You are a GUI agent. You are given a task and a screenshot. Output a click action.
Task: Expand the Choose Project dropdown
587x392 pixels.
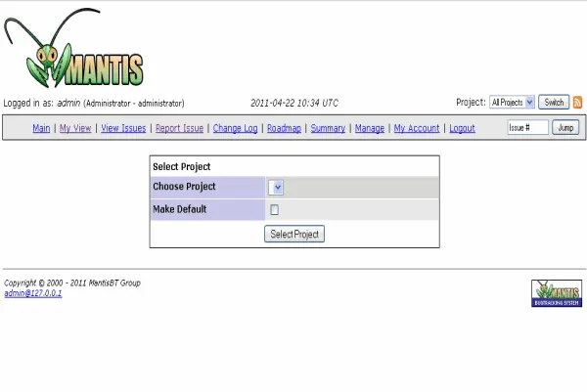click(277, 187)
